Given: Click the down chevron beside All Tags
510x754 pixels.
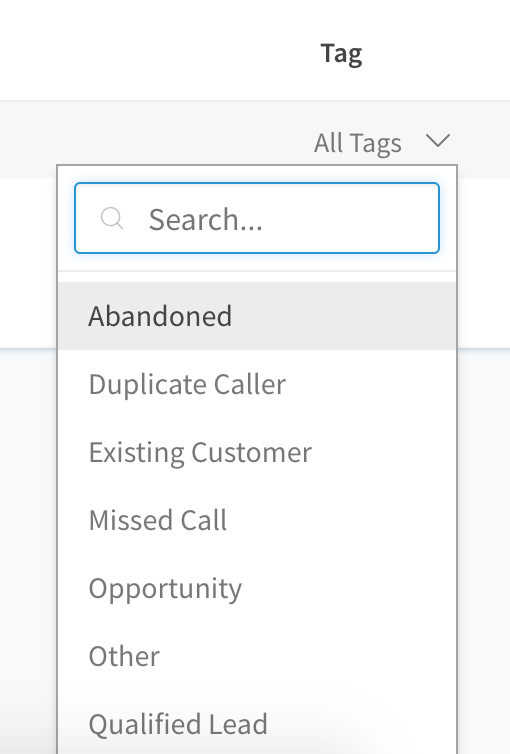Looking at the screenshot, I should coord(438,141).
